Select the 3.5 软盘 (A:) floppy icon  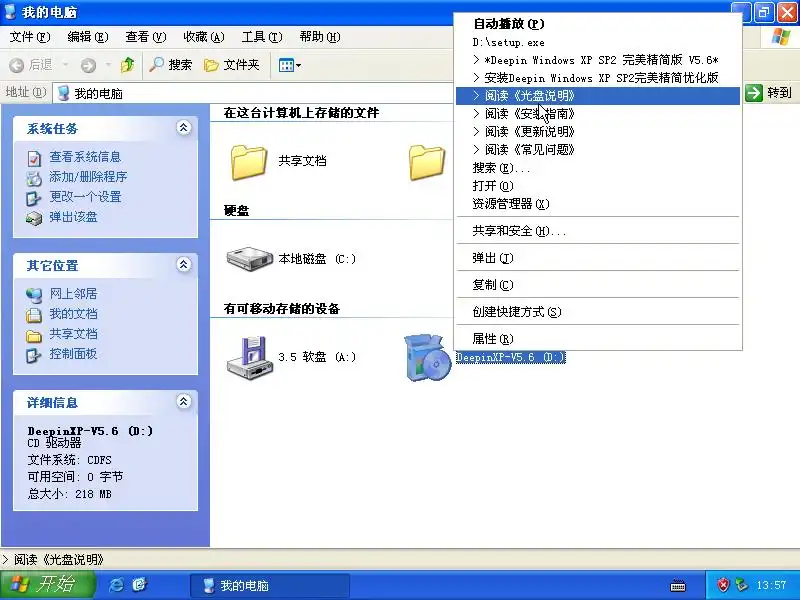pos(249,358)
